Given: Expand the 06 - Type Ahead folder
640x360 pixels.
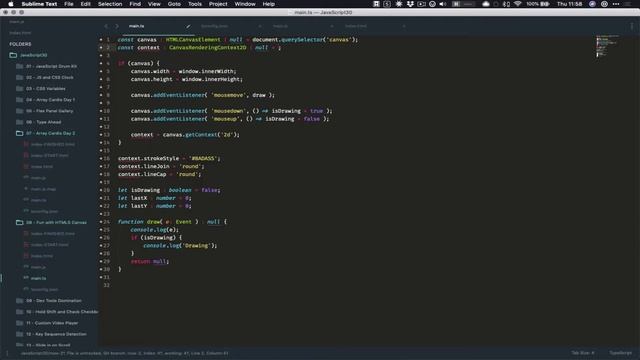Looking at the screenshot, I should (43, 122).
